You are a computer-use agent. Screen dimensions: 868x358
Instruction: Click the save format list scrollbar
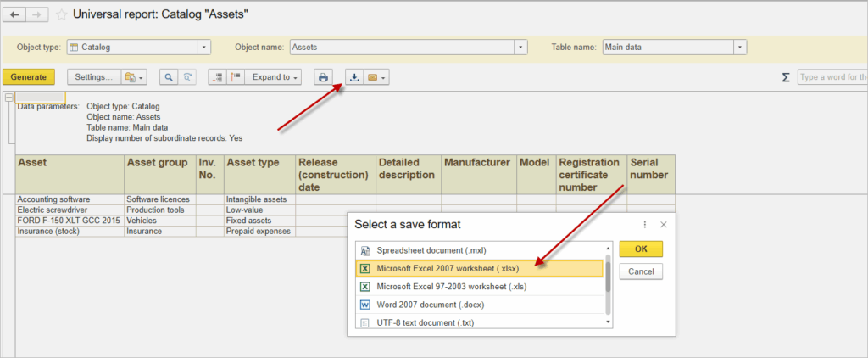coord(609,277)
